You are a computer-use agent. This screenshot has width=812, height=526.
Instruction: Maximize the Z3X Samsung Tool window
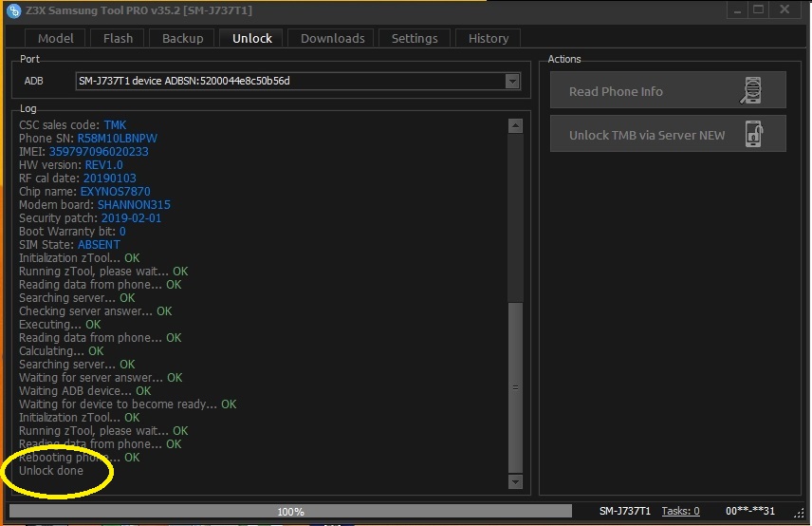click(759, 9)
